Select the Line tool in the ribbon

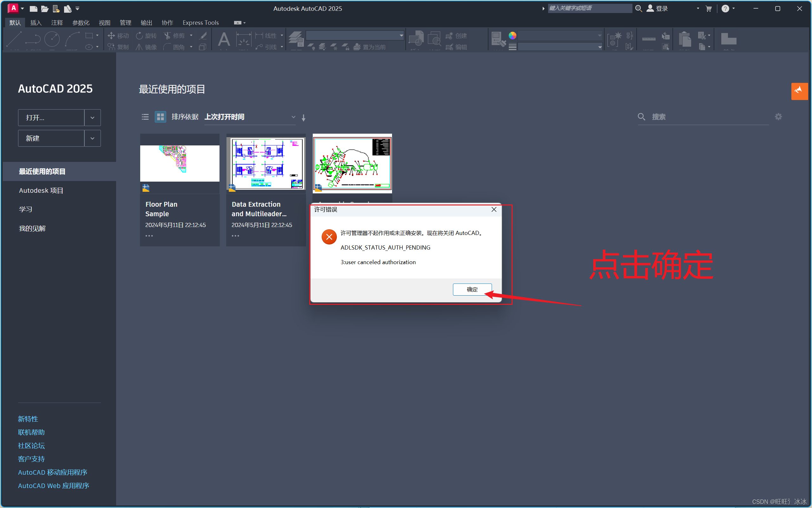pyautogui.click(x=14, y=39)
